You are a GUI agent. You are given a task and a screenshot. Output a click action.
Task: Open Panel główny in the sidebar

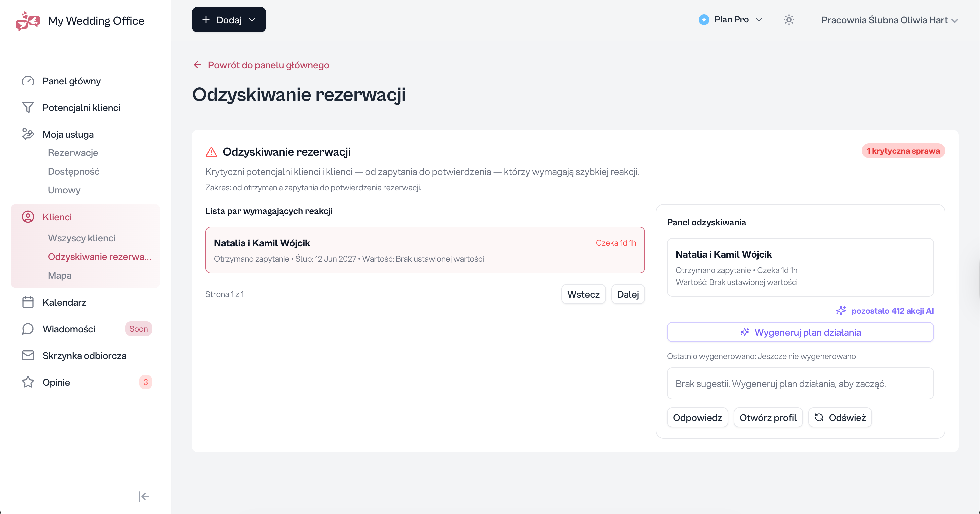[x=72, y=81]
